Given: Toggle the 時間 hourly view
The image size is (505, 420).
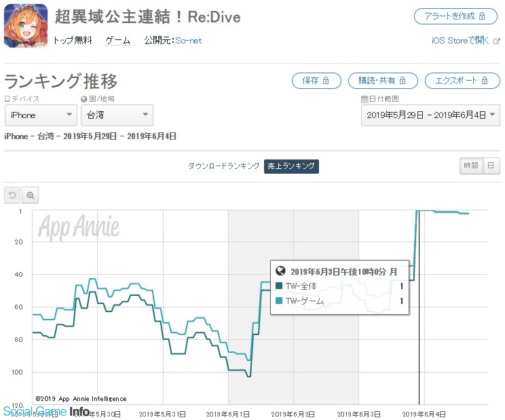Looking at the screenshot, I should tap(471, 166).
